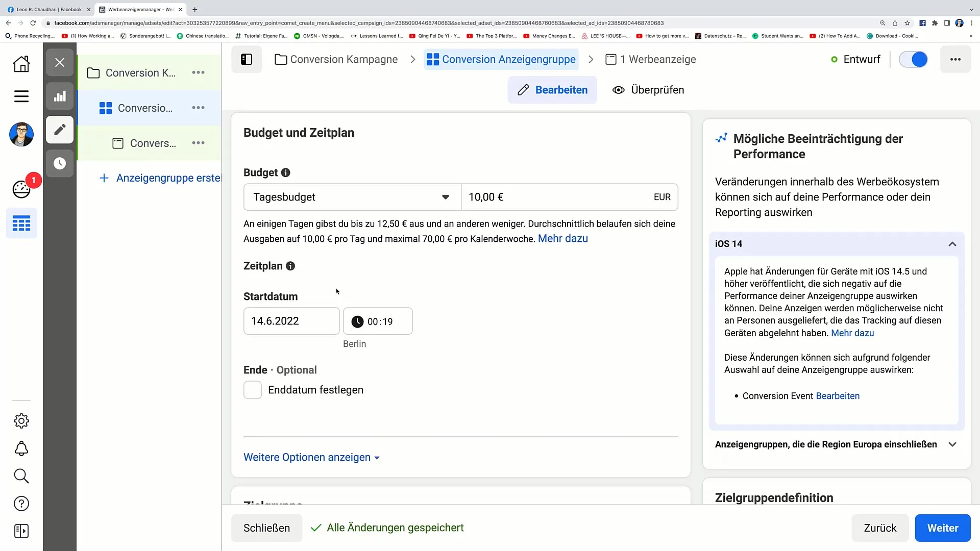
Task: Click Bearbeiten link next to Conversion Event
Action: click(x=838, y=396)
